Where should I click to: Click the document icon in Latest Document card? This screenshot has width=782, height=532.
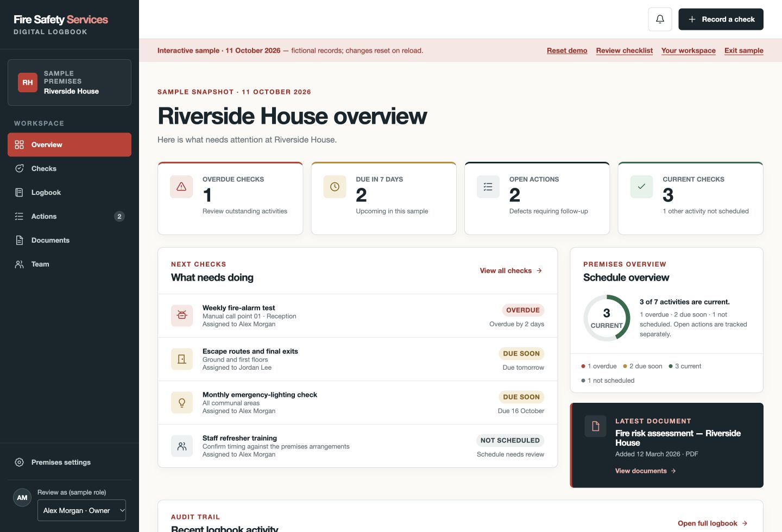tap(595, 426)
